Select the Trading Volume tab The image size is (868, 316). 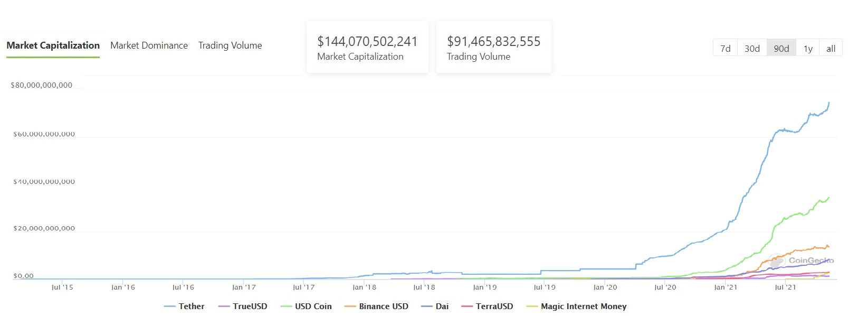[230, 45]
